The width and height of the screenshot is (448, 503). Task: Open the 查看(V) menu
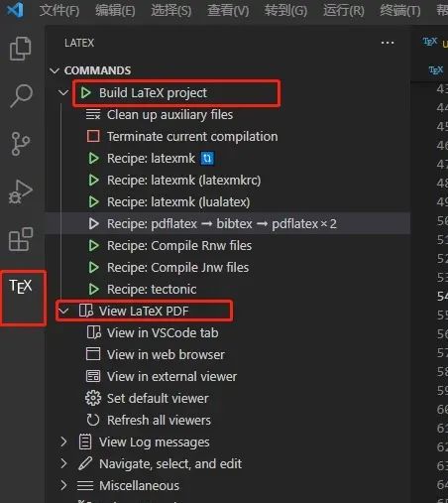point(228,11)
